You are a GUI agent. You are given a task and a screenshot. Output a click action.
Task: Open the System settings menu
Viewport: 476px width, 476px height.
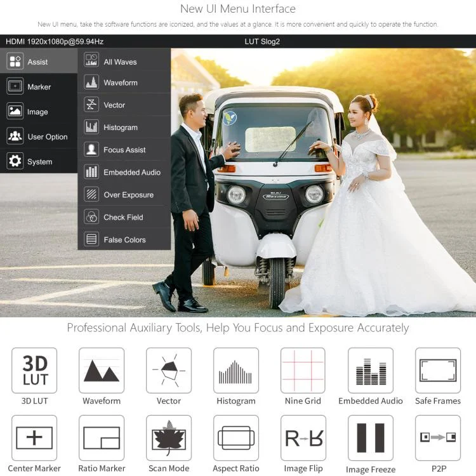click(x=38, y=162)
